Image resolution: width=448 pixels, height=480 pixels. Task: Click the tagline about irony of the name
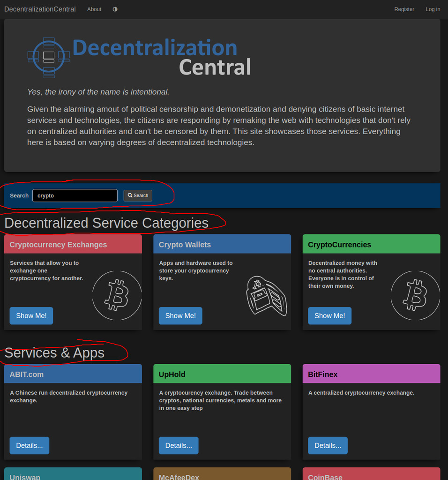pos(98,92)
